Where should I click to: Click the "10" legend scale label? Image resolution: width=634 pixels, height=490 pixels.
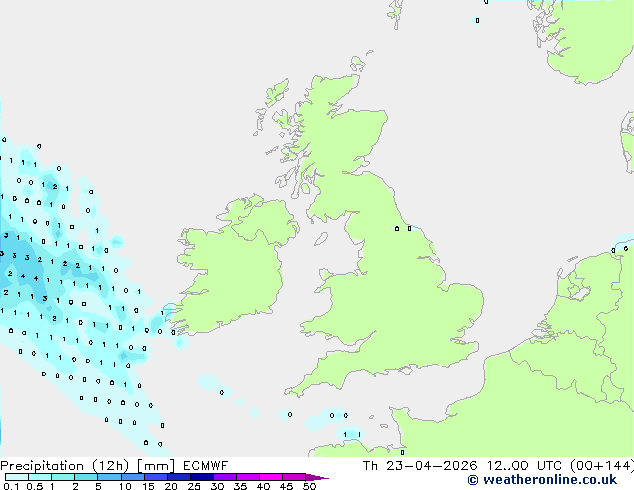(x=125, y=486)
